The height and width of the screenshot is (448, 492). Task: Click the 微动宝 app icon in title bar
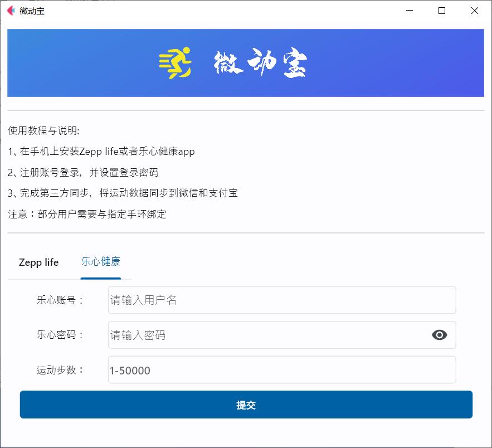click(x=11, y=11)
